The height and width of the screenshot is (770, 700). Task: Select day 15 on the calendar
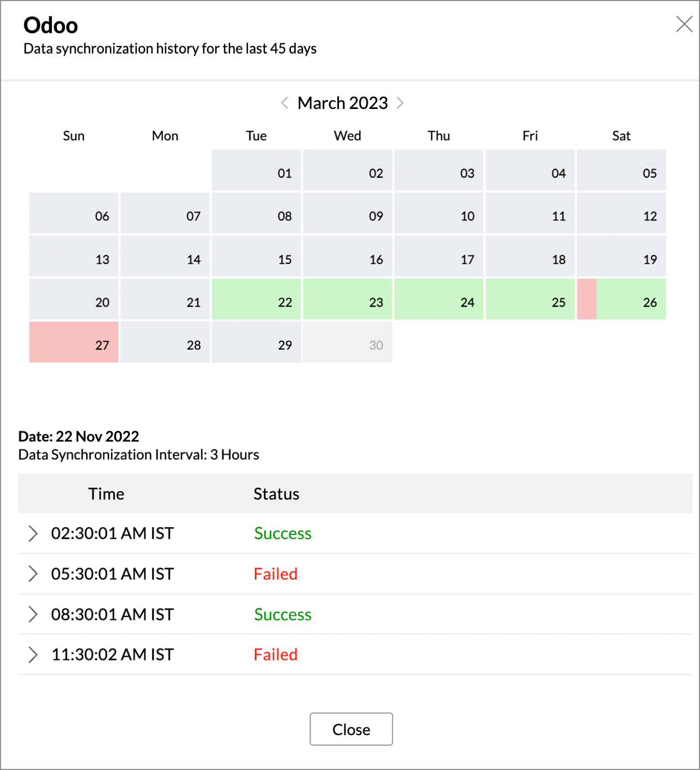(x=257, y=256)
